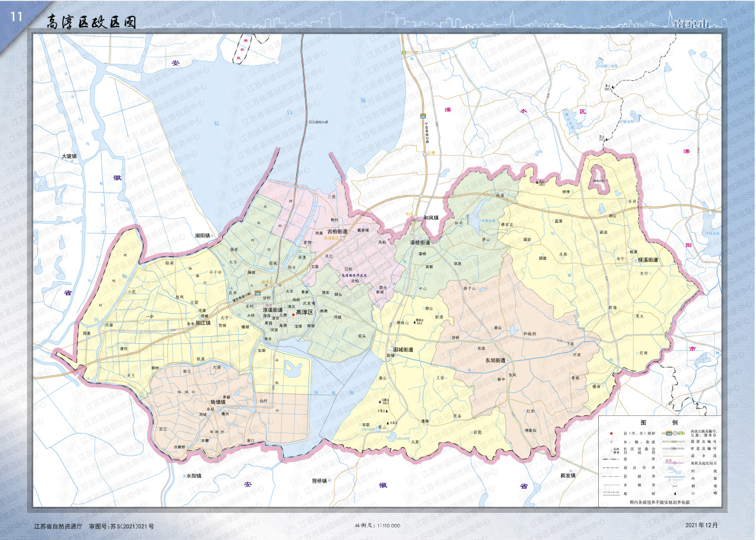The image size is (756, 540).
Task: Click the 南京市 label in the header
Action: click(x=692, y=23)
